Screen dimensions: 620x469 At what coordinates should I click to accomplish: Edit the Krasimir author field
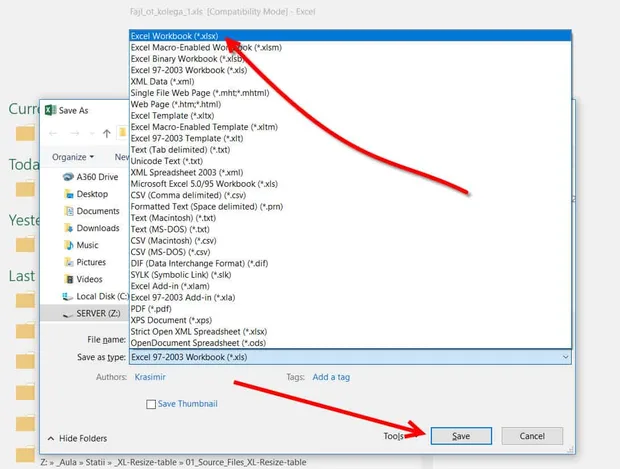(150, 377)
